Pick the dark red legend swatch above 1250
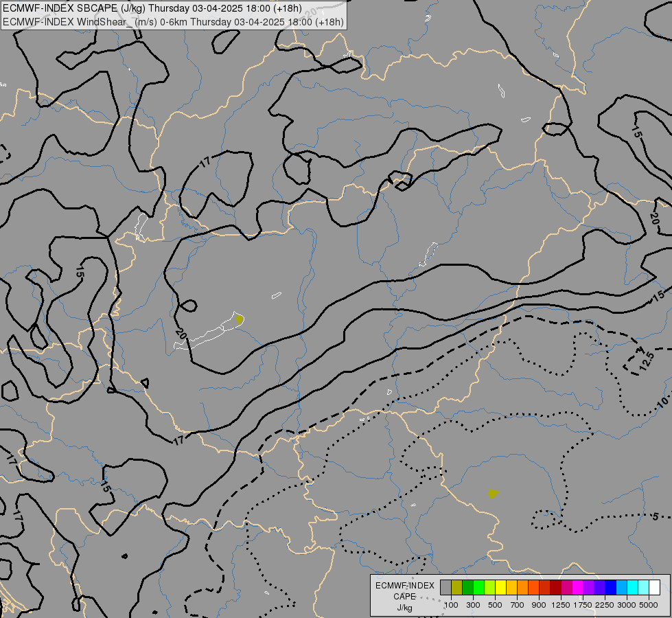The width and height of the screenshot is (672, 618). pyautogui.click(x=556, y=588)
